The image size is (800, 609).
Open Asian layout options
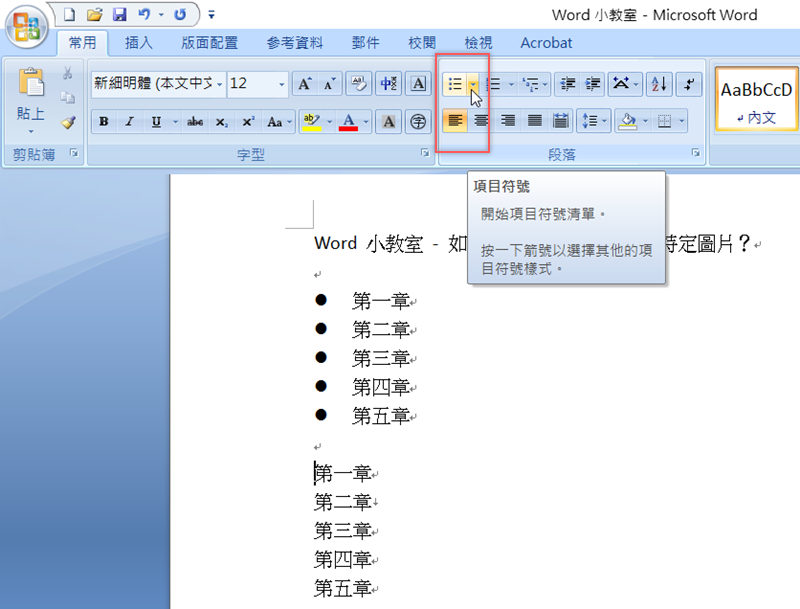(624, 84)
